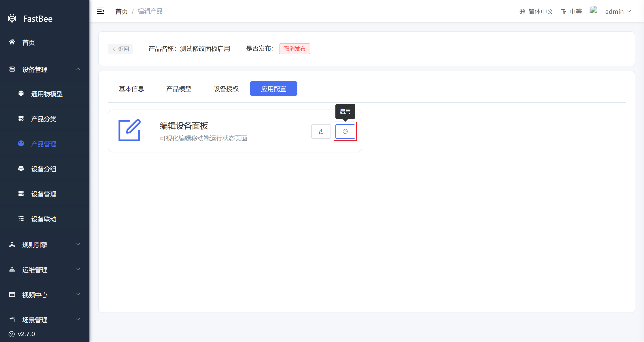Open 通用物模型 menu item
This screenshot has width=644, height=342.
click(45, 94)
